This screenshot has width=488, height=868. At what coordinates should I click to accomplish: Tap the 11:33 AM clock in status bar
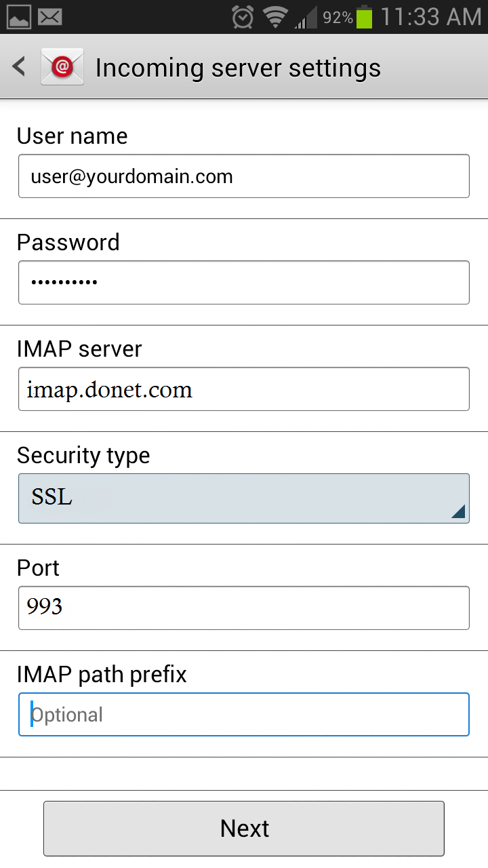(x=430, y=17)
